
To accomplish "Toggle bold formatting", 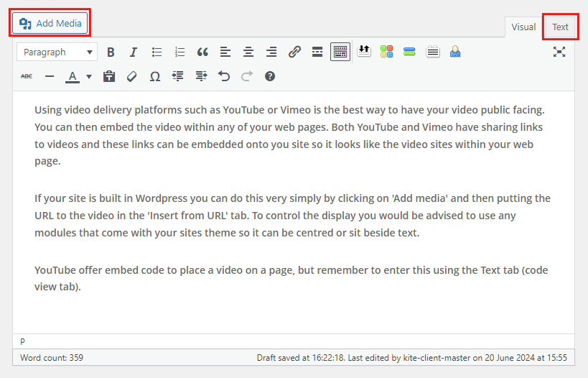I will tap(111, 52).
